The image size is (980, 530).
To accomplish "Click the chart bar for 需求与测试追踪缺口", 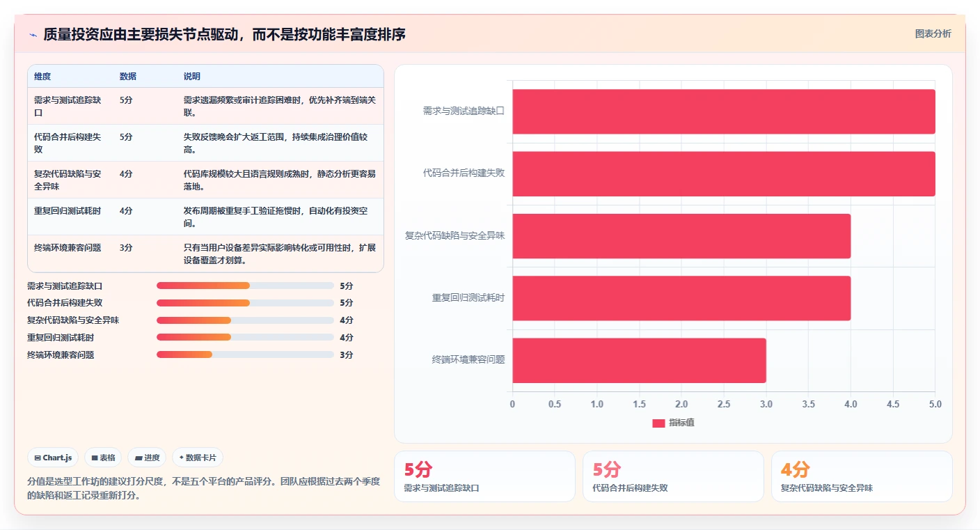I will (x=724, y=111).
